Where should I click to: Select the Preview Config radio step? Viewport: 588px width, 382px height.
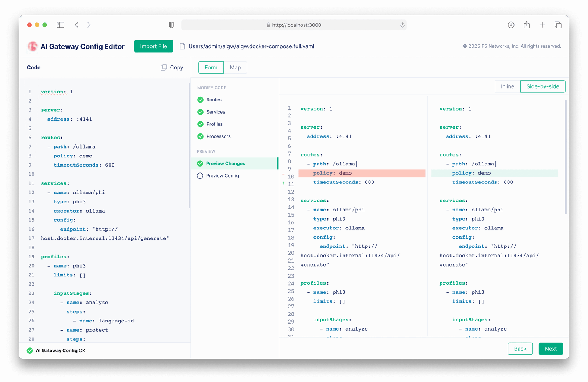coord(200,176)
